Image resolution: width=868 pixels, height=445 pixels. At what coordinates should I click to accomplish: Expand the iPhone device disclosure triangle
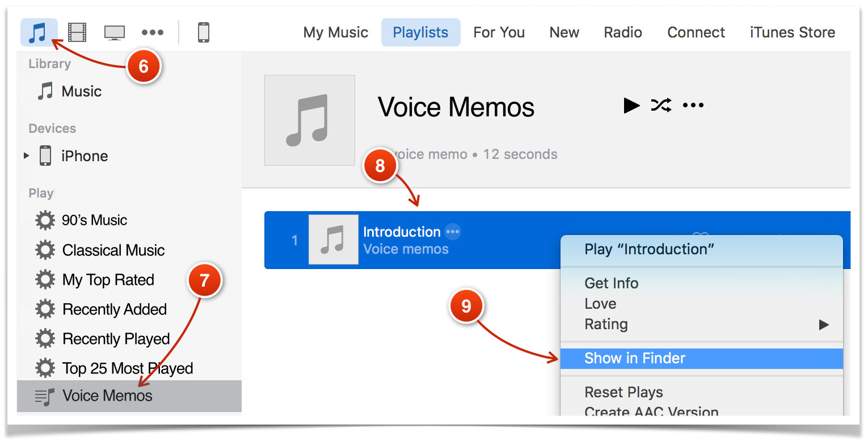point(26,156)
